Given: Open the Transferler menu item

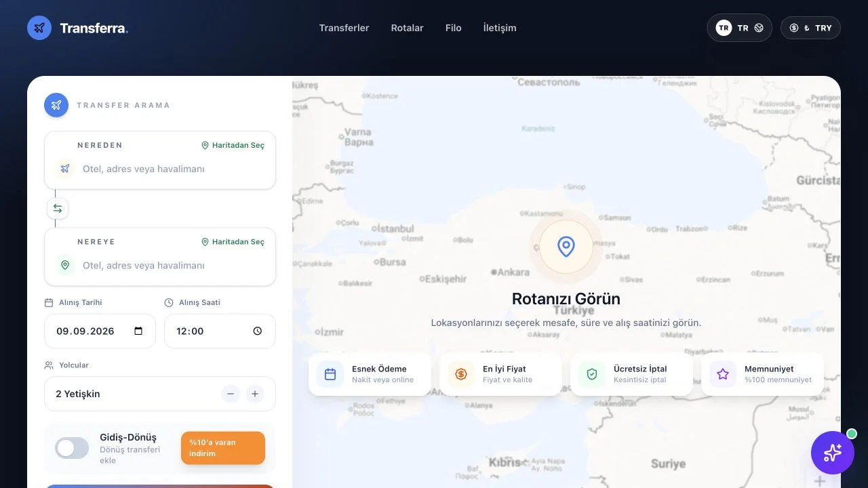Looking at the screenshot, I should click(x=344, y=28).
